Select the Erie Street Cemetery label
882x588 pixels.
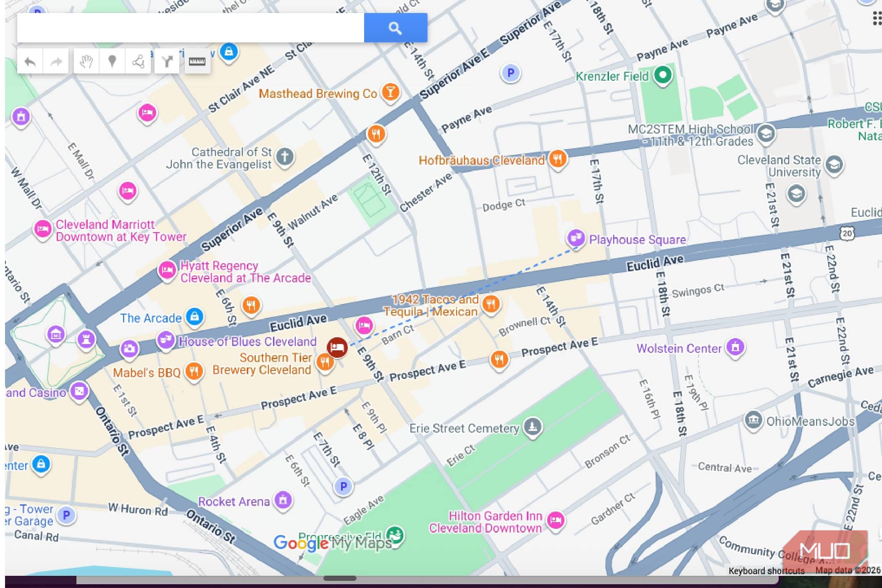click(x=464, y=428)
